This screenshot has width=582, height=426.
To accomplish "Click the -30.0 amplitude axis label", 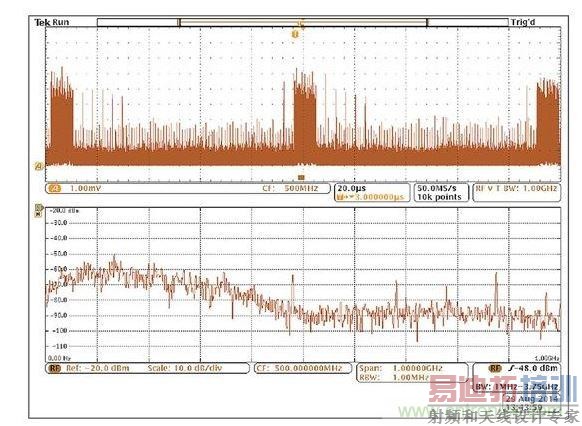I will click(59, 223).
